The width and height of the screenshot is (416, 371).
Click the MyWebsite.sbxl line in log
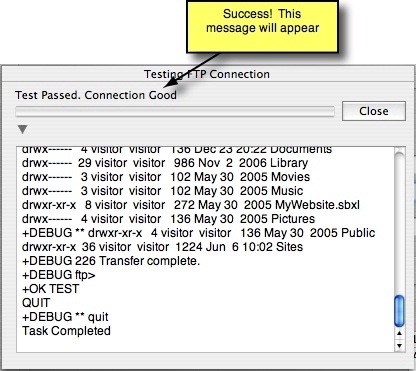(x=191, y=205)
